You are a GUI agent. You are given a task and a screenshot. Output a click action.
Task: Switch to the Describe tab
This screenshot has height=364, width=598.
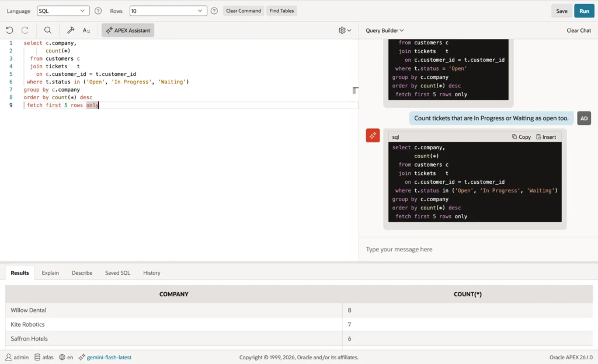click(82, 272)
